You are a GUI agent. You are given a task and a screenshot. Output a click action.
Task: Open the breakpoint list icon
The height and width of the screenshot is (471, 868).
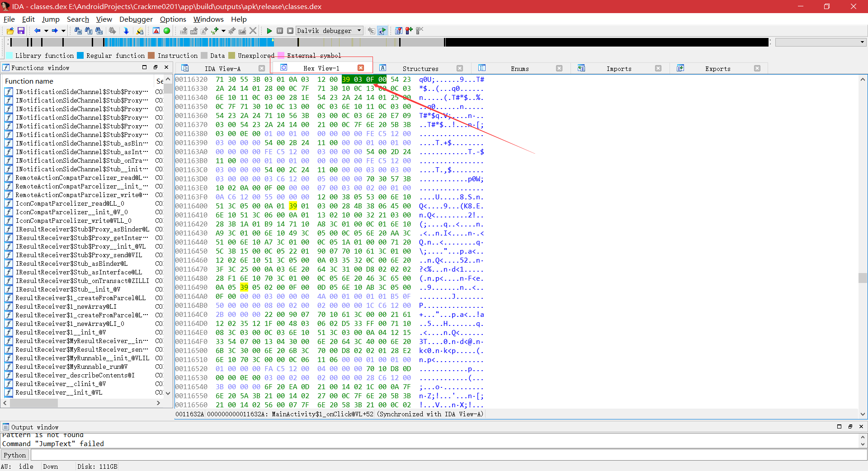(x=399, y=31)
